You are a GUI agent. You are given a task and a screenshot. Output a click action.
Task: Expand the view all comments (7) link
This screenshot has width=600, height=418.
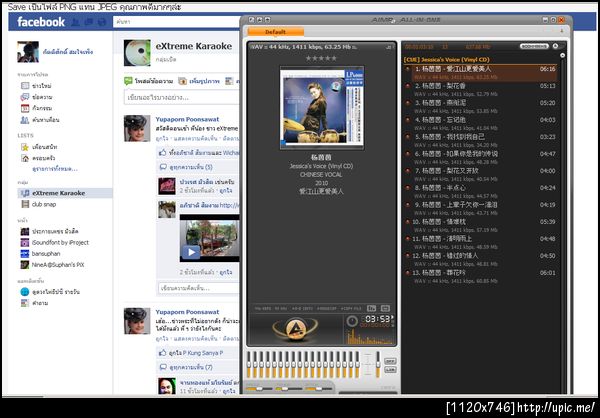pos(186,367)
